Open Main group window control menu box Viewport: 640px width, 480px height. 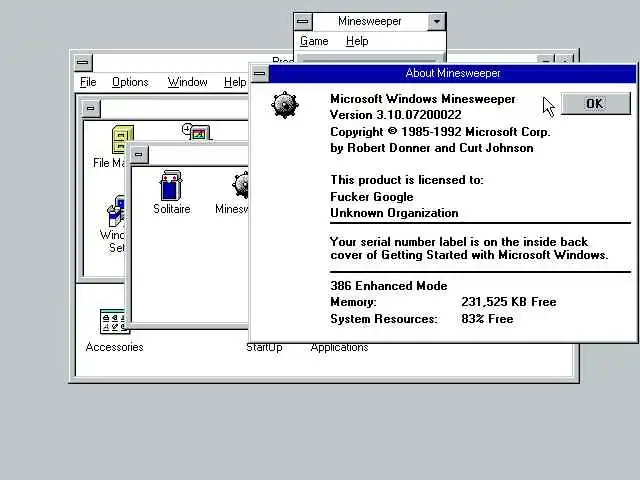point(91,109)
